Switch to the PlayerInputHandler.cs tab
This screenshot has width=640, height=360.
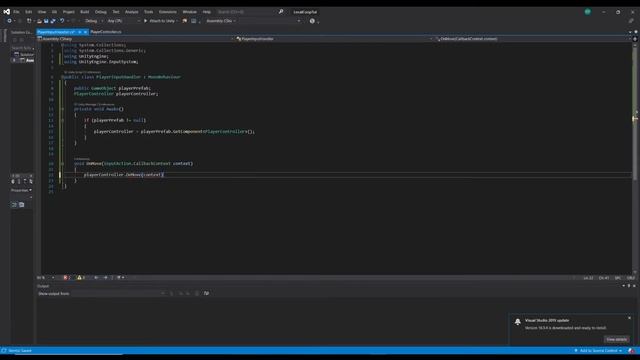click(56, 32)
